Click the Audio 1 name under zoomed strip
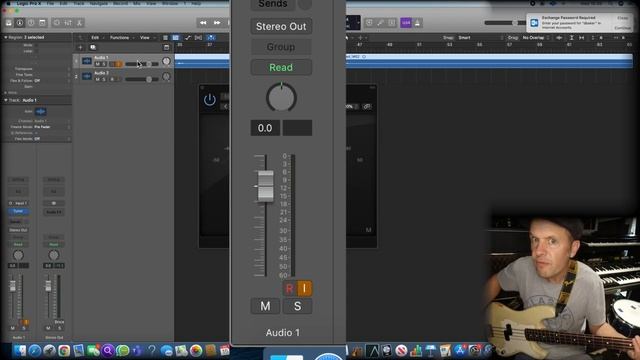The width and height of the screenshot is (640, 360). [x=282, y=333]
